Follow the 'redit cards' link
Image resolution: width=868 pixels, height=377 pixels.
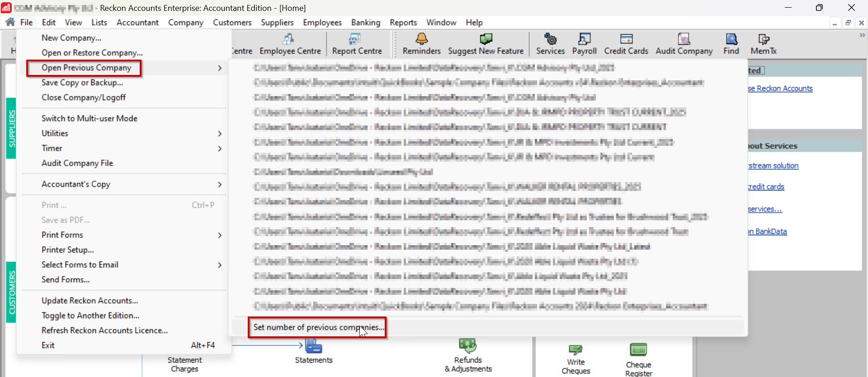pyautogui.click(x=766, y=186)
